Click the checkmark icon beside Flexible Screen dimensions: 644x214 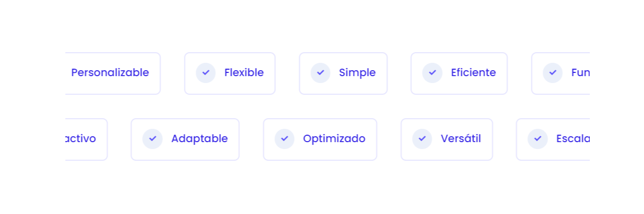coord(206,73)
